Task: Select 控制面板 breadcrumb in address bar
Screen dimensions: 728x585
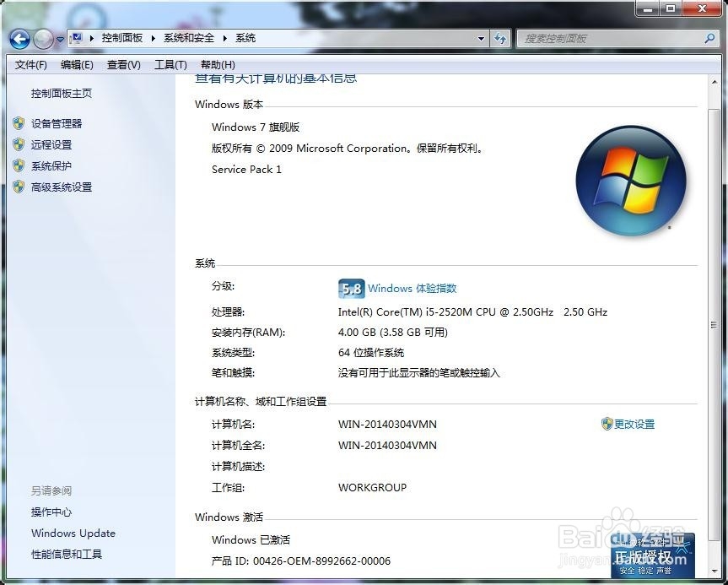Action: (122, 38)
